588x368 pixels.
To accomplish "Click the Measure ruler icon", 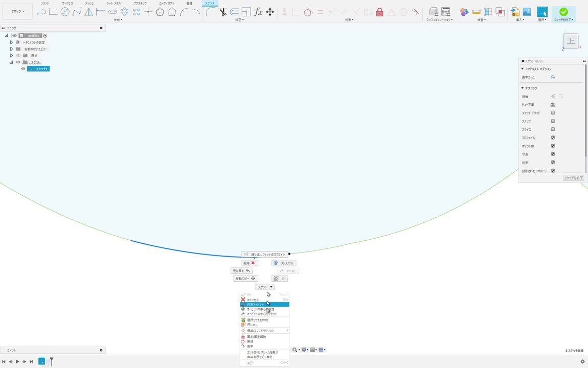I will click(476, 12).
